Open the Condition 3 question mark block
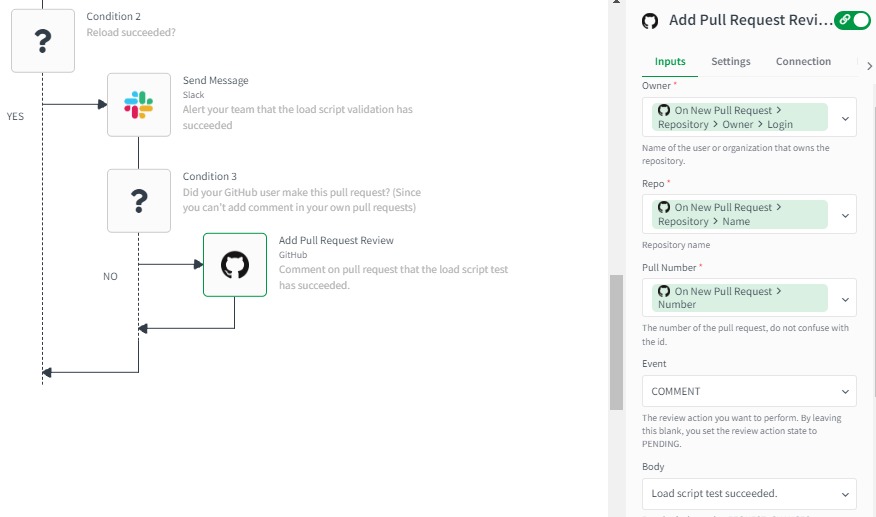 139,201
